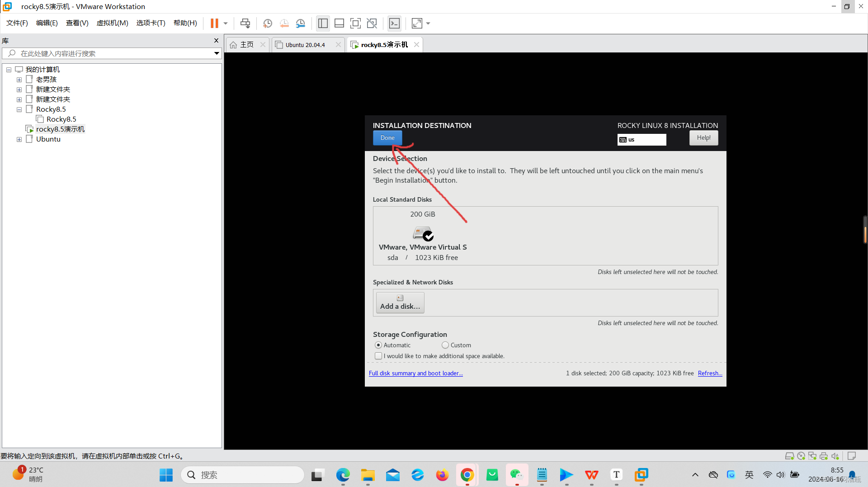Expand the Ubuntu folder

[x=19, y=139]
